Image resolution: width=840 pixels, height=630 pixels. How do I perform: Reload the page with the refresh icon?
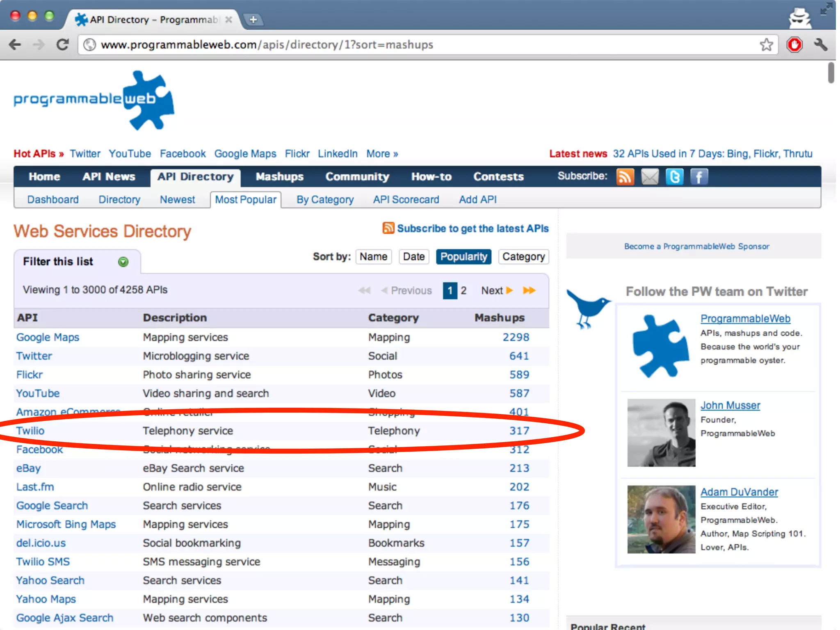62,44
